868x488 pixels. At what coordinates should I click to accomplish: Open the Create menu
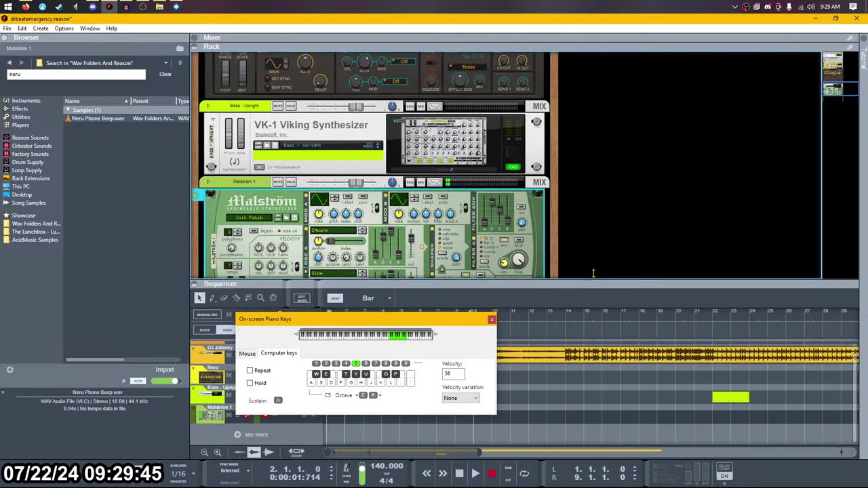(41, 28)
